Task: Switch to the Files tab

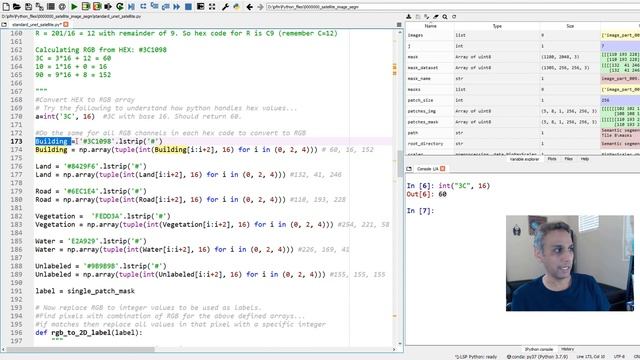Action: coord(569,159)
